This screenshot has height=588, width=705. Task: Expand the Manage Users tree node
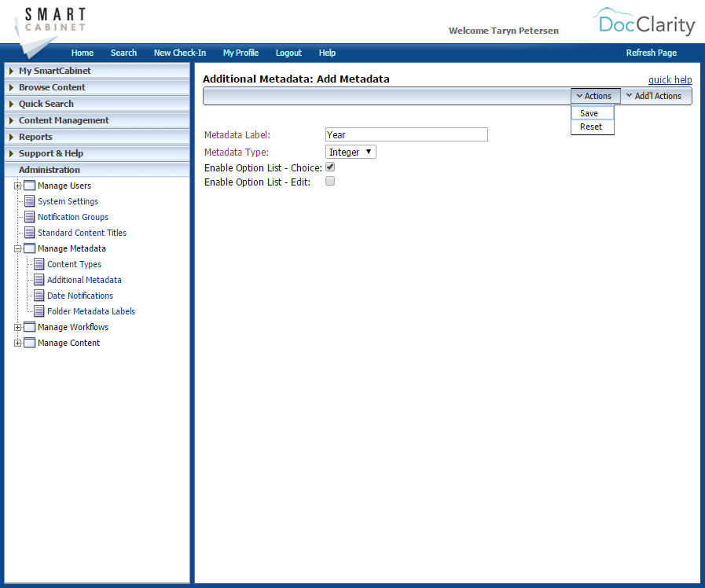[17, 186]
